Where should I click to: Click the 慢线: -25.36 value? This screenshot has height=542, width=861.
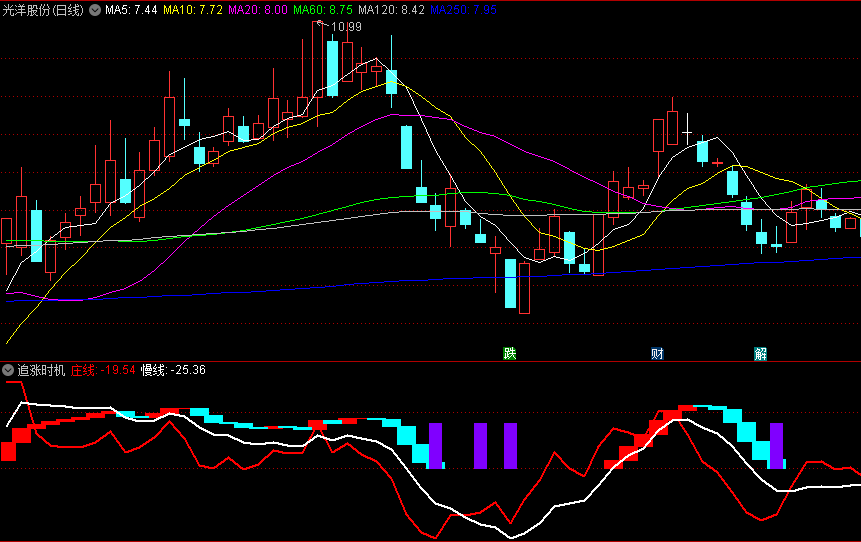174,370
